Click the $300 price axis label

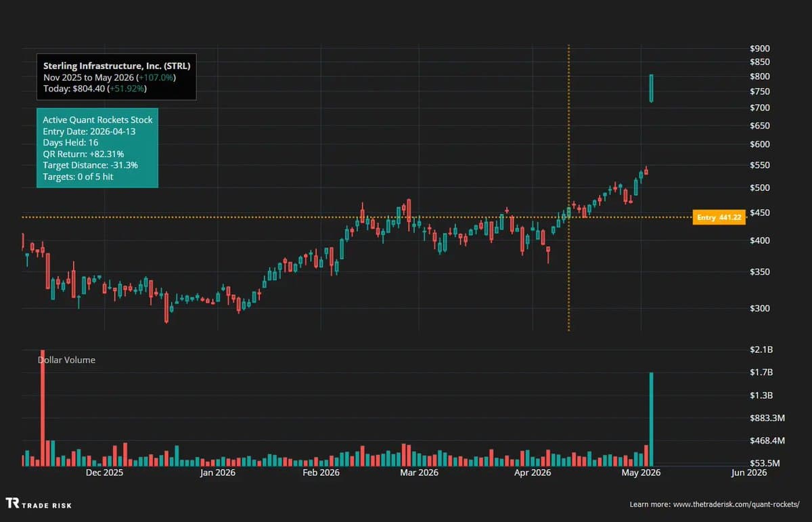[x=760, y=309]
